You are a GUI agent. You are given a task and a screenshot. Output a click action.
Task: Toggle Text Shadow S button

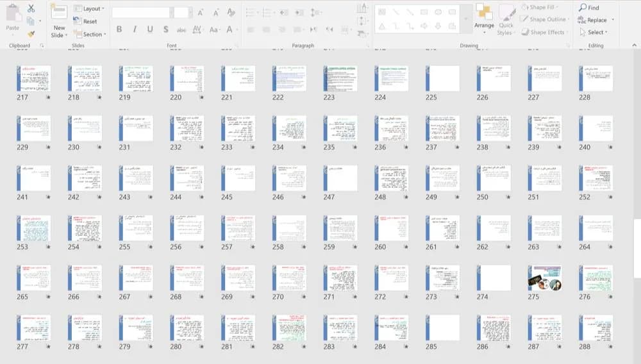(165, 29)
